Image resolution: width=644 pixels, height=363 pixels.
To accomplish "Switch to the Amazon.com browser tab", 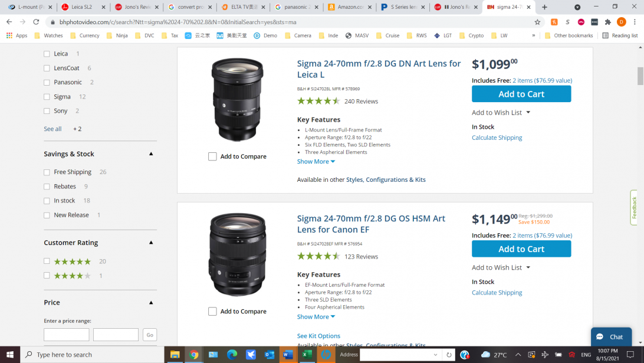I will (350, 7).
